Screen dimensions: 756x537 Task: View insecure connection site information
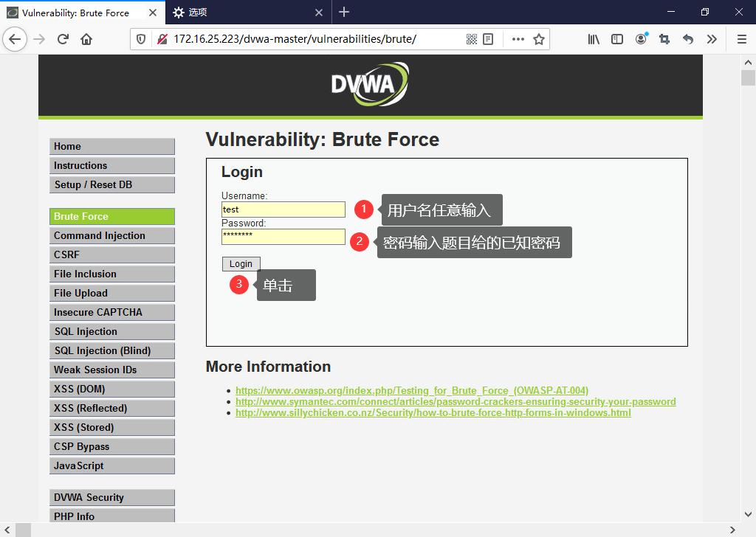click(x=162, y=39)
